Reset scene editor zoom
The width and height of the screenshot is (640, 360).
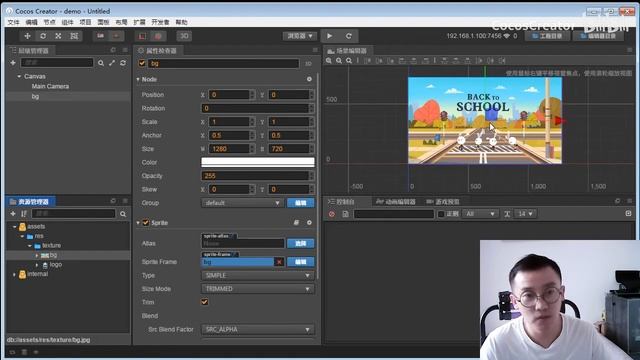point(349,60)
